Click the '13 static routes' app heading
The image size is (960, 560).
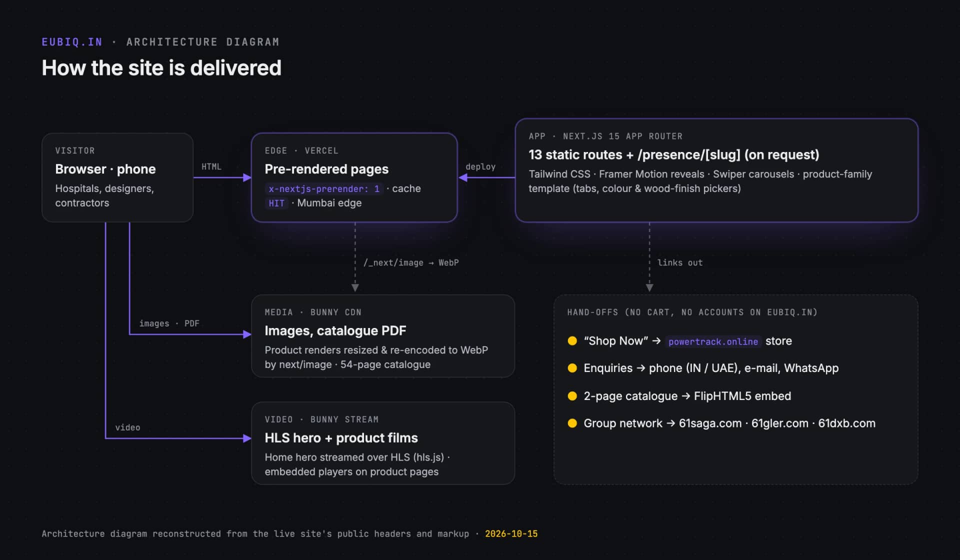[x=674, y=154]
